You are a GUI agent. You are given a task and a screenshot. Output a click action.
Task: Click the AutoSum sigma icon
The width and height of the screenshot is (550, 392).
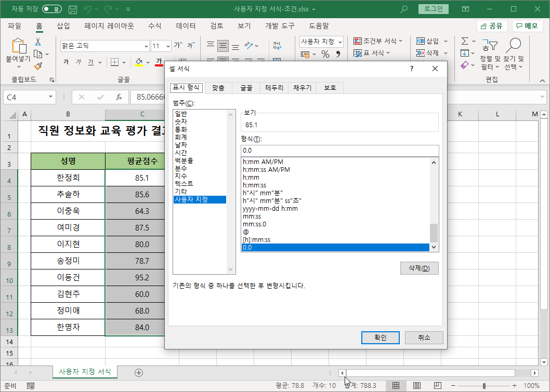pyautogui.click(x=465, y=41)
